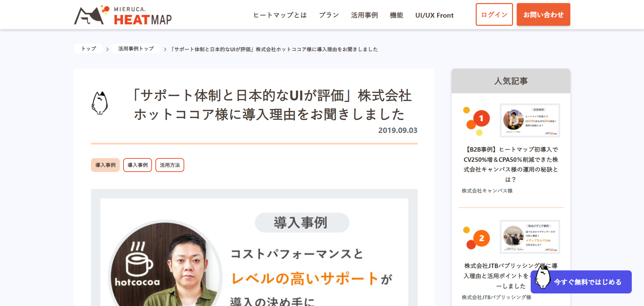Select 機能 in the top navigation
The image size is (644, 306).
pos(396,15)
